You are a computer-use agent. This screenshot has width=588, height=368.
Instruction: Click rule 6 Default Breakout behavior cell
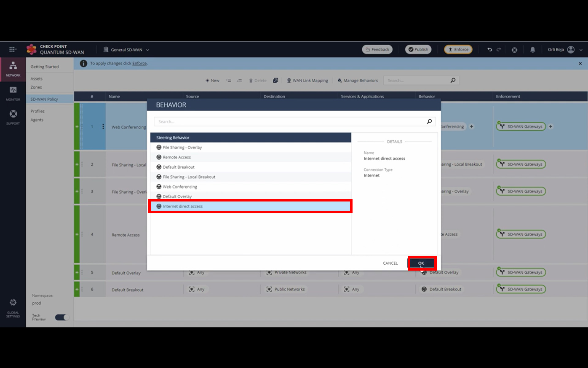(441, 289)
